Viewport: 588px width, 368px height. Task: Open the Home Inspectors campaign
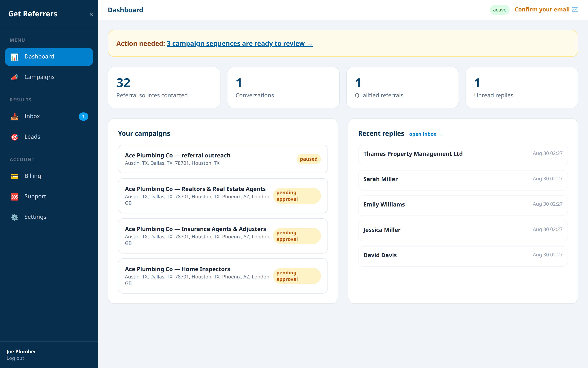tap(223, 276)
